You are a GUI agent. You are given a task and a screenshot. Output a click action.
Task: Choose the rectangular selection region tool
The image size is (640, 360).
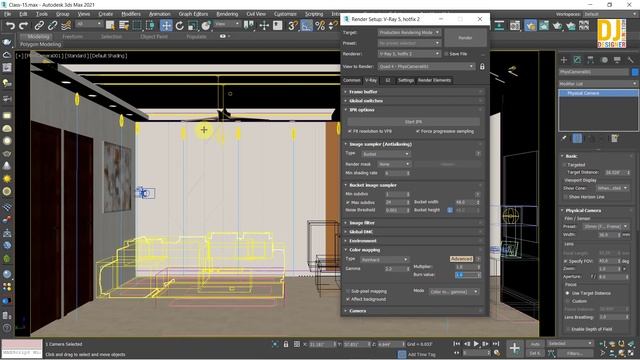coord(137,26)
